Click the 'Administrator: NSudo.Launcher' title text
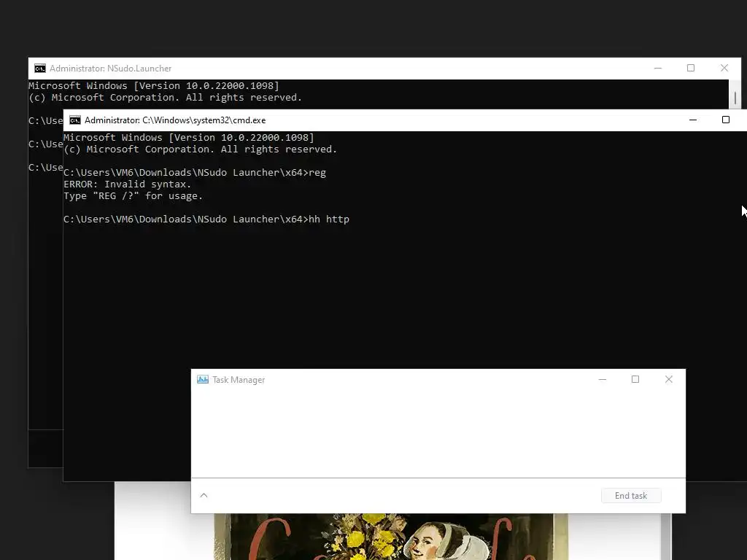 coord(111,69)
